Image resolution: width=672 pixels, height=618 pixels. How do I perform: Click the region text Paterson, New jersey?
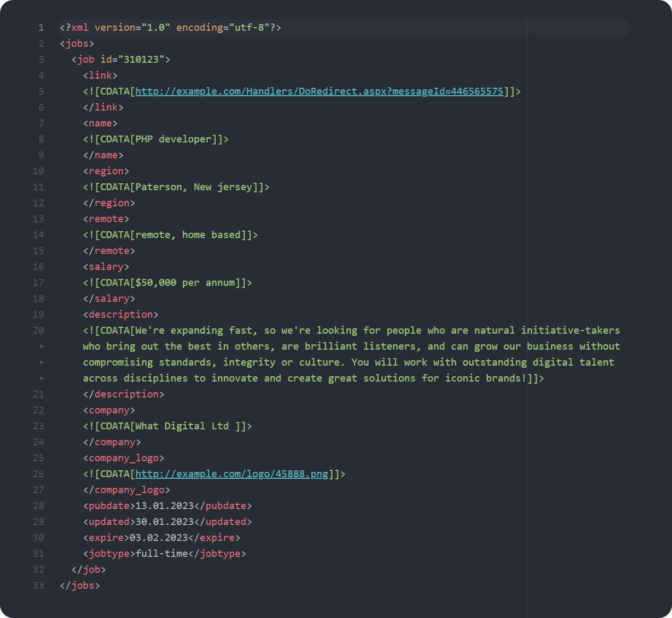[x=197, y=187]
